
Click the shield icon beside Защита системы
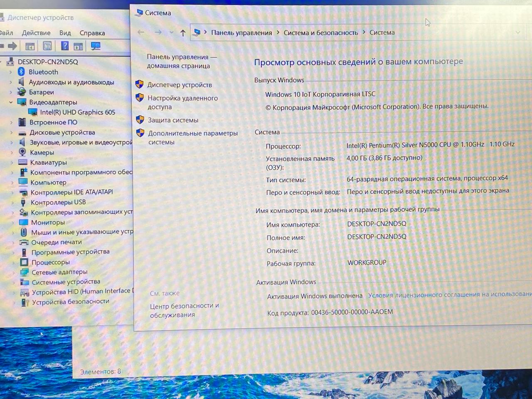140,120
